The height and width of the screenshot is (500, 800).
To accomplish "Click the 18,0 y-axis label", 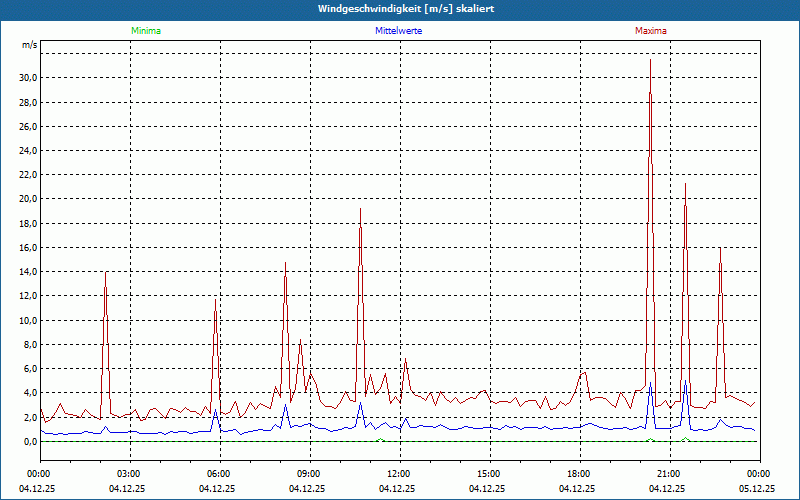I will [28, 223].
